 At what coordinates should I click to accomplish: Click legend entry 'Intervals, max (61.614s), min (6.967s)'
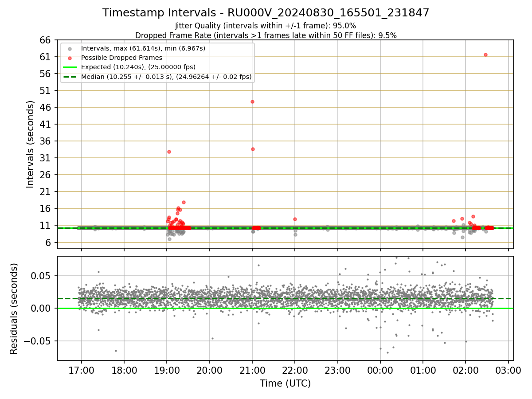pyautogui.click(x=143, y=48)
